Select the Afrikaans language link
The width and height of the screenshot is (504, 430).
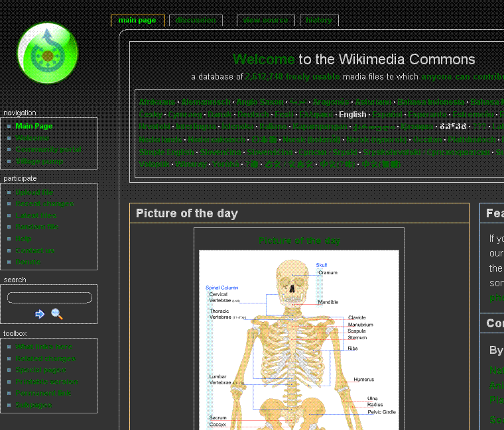[x=157, y=102]
